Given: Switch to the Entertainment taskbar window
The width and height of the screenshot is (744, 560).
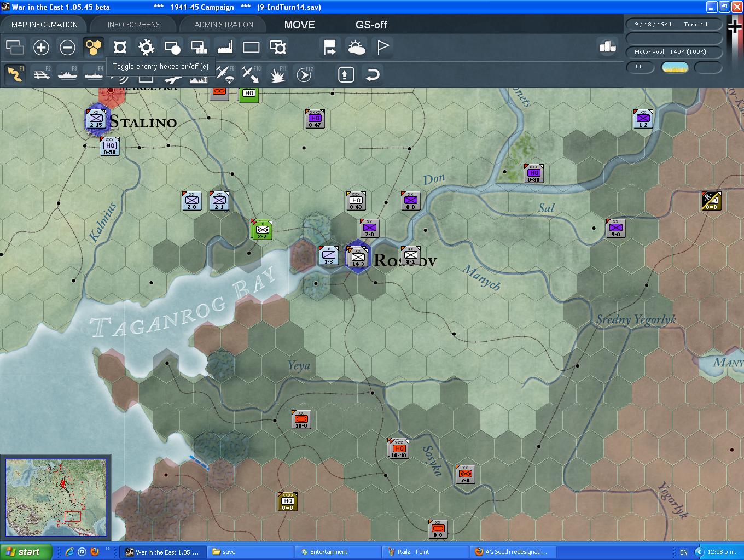Looking at the screenshot, I should [339, 552].
